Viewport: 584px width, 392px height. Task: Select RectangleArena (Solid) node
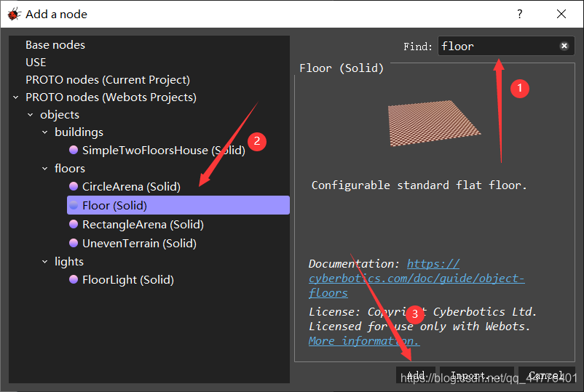143,224
